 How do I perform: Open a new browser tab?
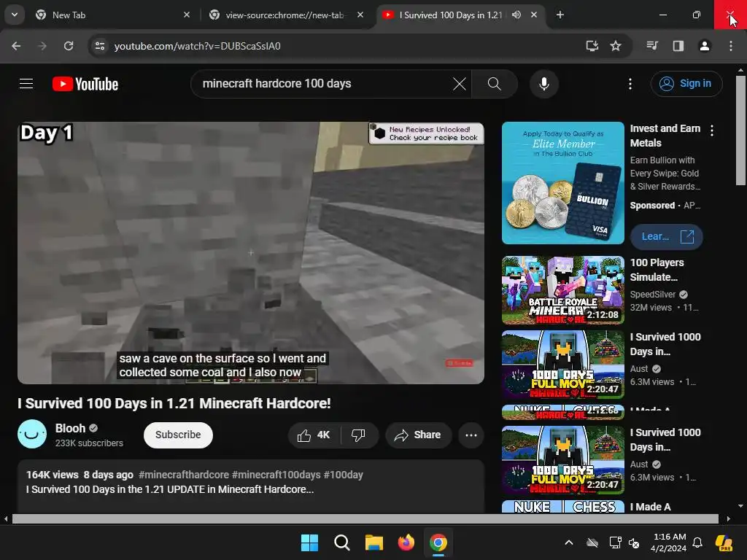560,15
